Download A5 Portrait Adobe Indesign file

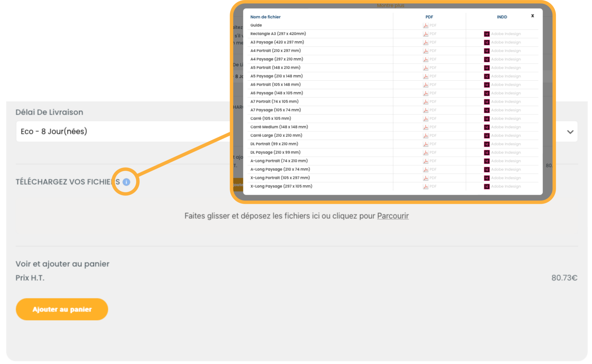(x=502, y=68)
